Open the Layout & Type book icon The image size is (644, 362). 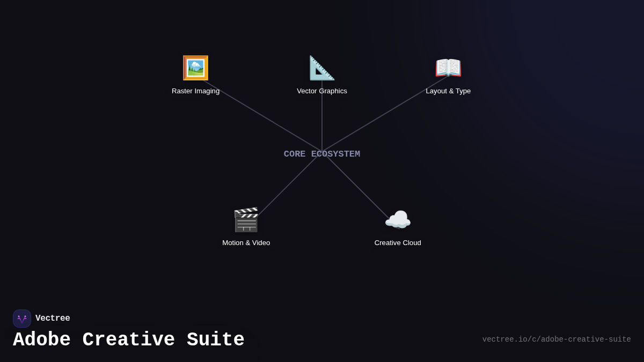point(448,68)
